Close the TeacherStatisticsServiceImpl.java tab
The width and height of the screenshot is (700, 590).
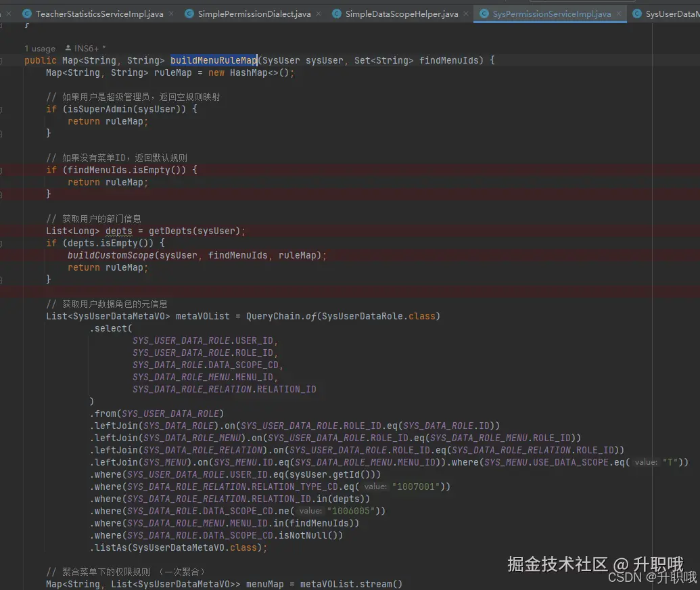tap(171, 14)
